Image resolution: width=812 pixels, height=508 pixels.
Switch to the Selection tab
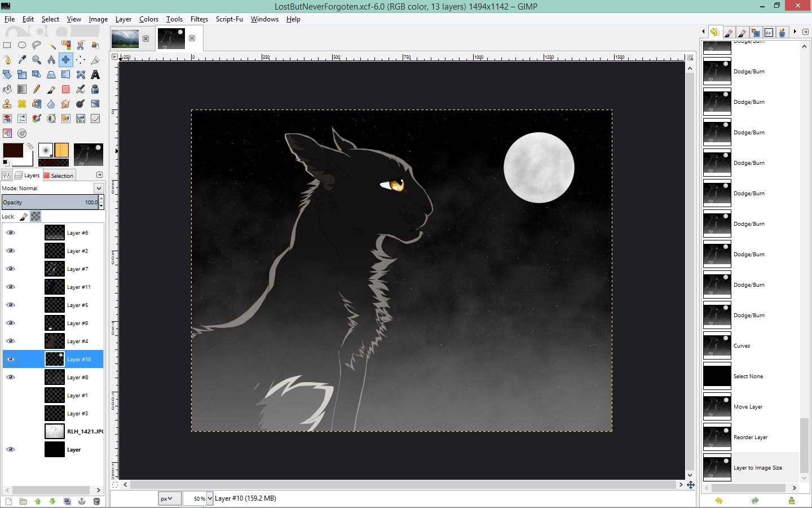[x=59, y=176]
